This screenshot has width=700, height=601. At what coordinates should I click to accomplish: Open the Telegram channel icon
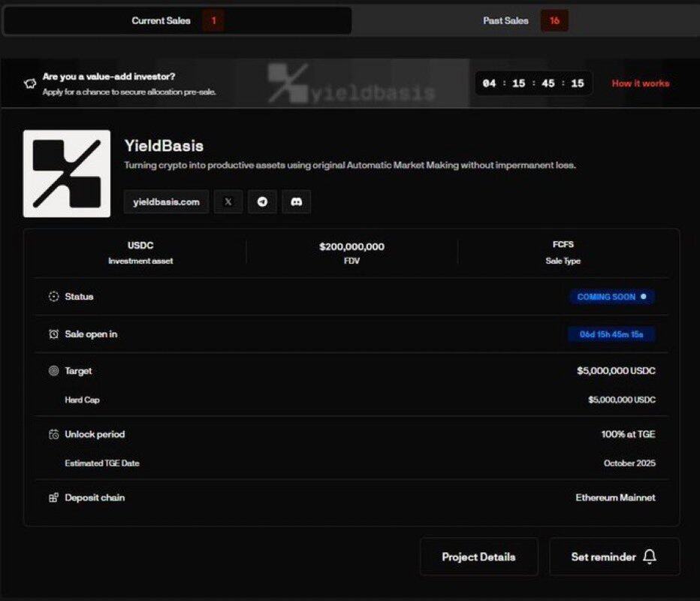coord(262,202)
